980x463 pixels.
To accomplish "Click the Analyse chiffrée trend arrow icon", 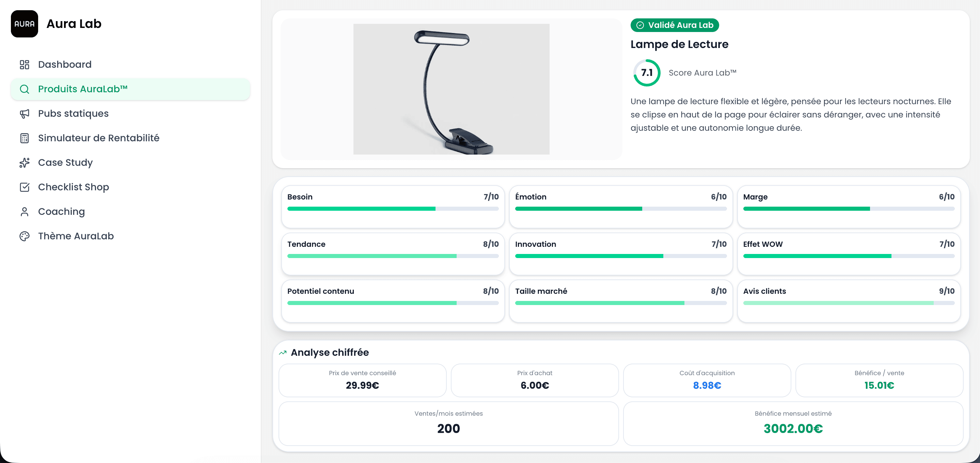I will click(x=282, y=353).
